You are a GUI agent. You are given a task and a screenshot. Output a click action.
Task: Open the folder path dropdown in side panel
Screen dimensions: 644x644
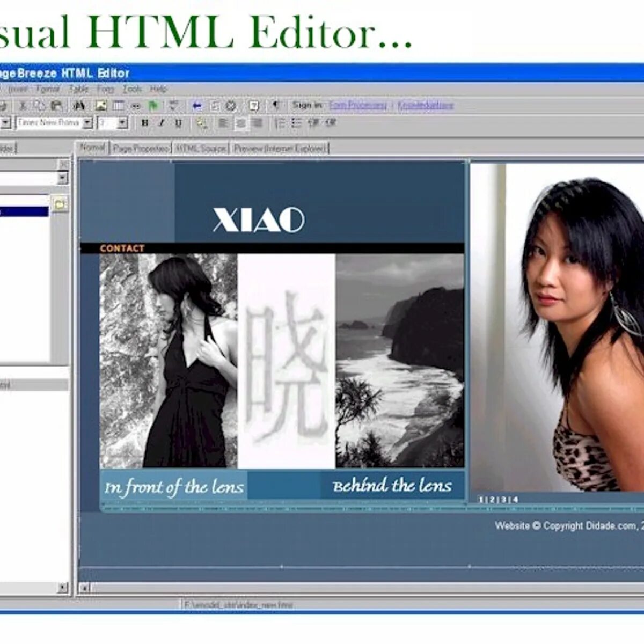(x=63, y=178)
